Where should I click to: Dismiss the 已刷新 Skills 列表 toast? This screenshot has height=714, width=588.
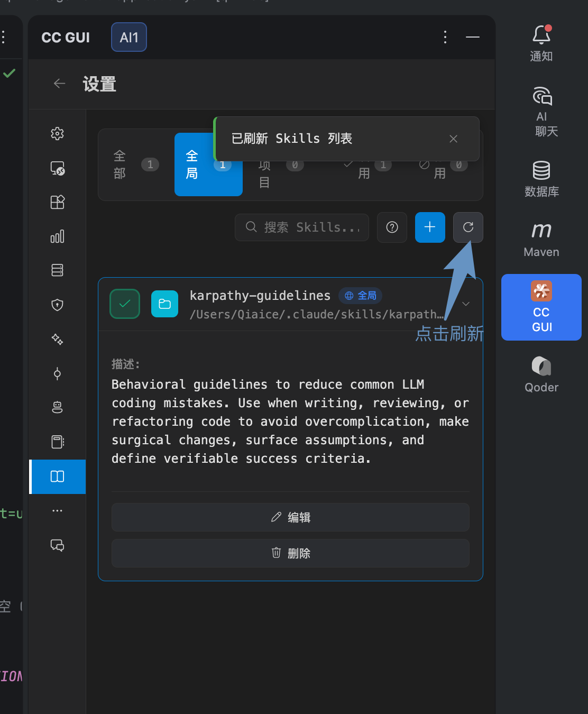click(453, 139)
